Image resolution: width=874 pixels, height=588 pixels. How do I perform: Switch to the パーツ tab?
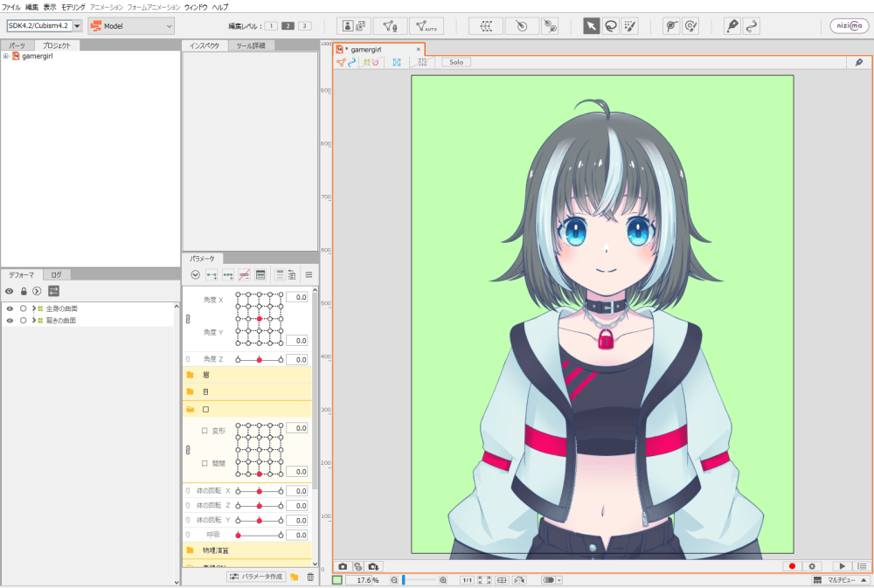point(17,45)
